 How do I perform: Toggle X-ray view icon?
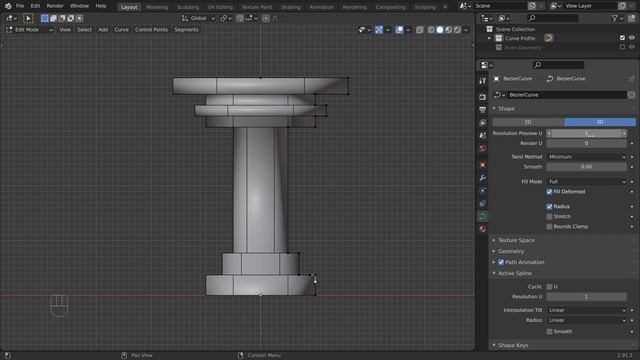420,30
